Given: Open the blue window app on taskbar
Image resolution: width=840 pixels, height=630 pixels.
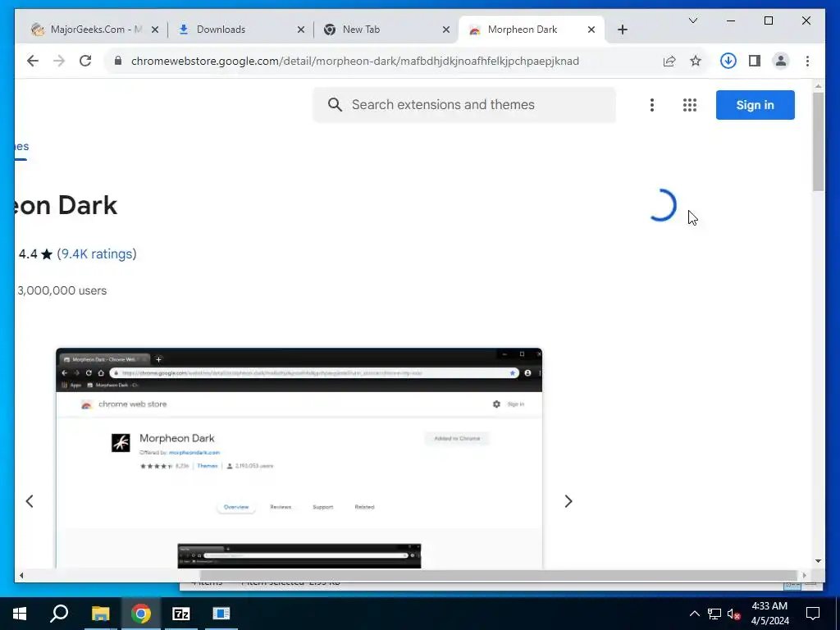Looking at the screenshot, I should pos(221,614).
